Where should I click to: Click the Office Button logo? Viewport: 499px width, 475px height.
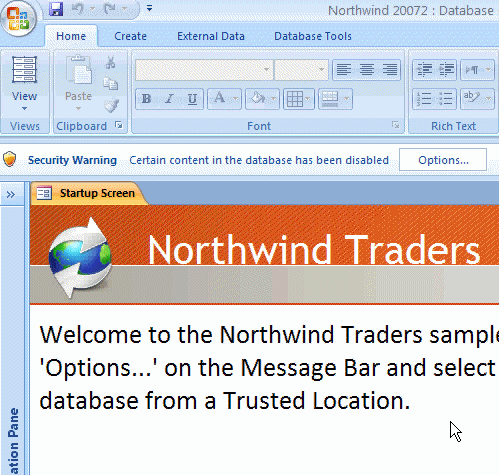tap(18, 19)
